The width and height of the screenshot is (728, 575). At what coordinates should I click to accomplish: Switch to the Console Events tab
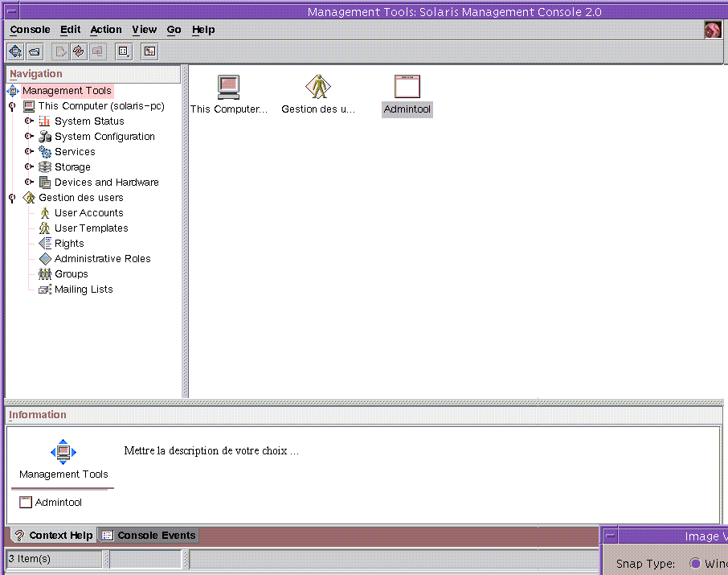149,536
